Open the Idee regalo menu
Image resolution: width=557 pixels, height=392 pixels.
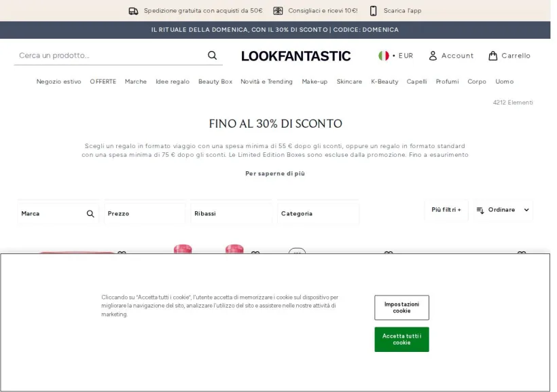(173, 82)
